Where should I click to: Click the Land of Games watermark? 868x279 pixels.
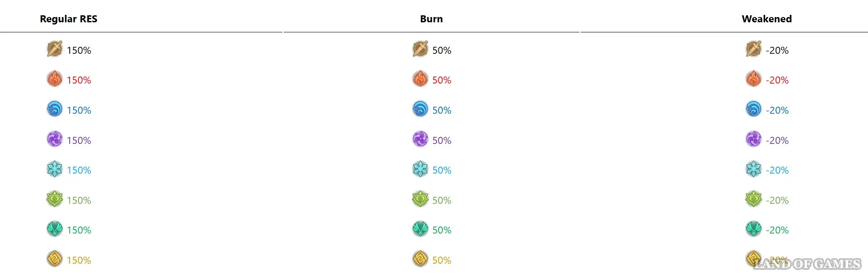tap(808, 264)
